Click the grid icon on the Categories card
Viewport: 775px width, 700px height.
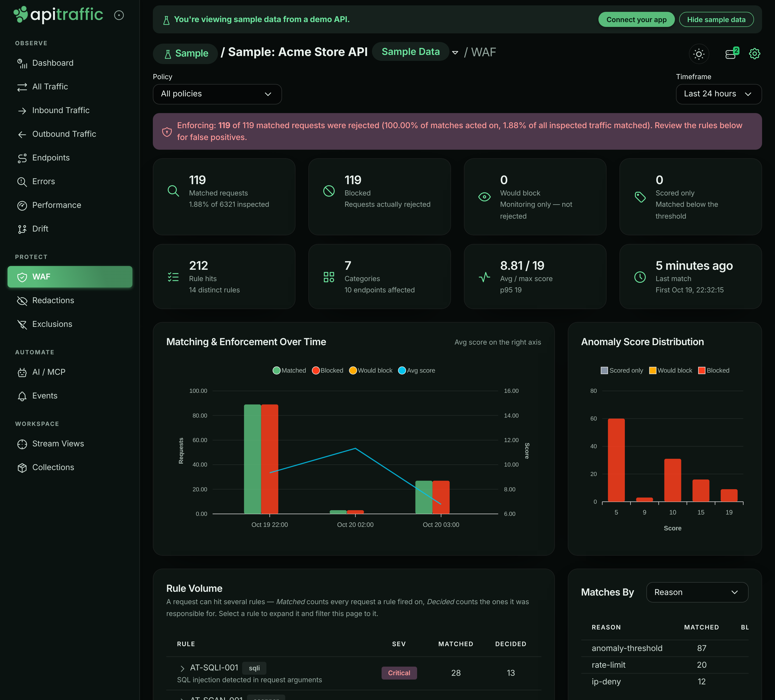pyautogui.click(x=329, y=277)
